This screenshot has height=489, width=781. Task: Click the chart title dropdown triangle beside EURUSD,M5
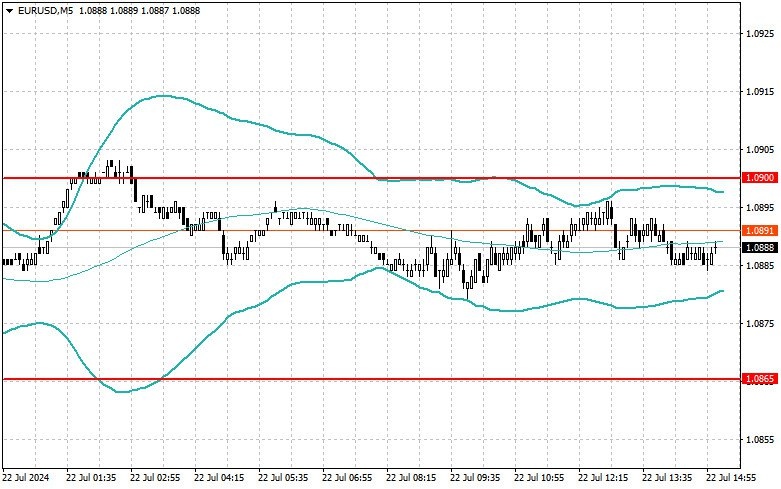coord(9,10)
